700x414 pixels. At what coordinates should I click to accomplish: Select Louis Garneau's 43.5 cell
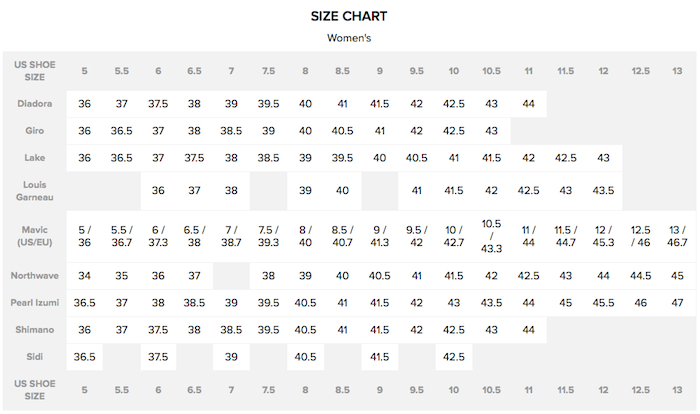tap(603, 190)
